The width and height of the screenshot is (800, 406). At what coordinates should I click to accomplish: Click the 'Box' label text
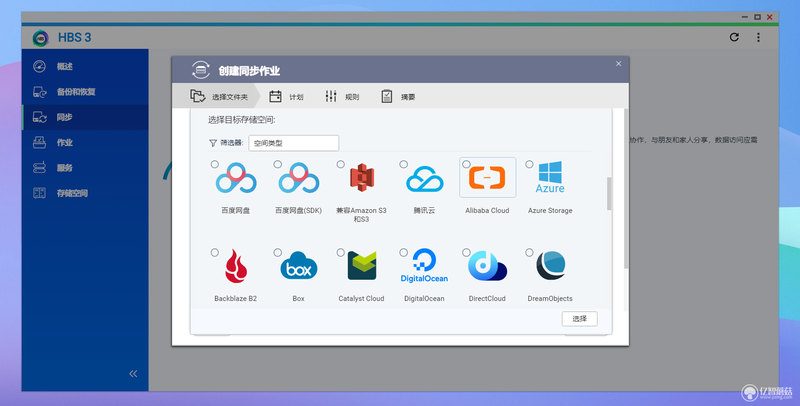[298, 298]
